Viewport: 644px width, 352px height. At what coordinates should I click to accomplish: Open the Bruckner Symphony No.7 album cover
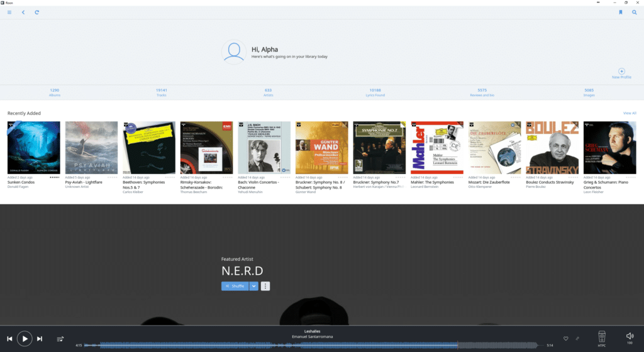[x=379, y=148]
